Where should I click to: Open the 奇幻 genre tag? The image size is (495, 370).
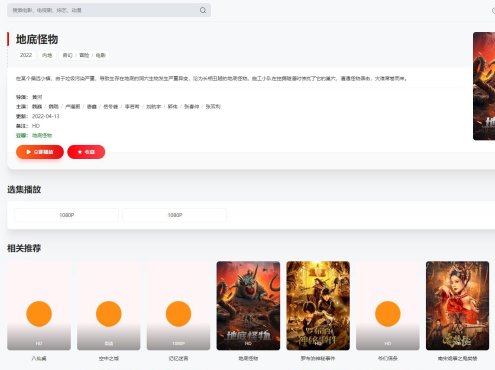point(67,55)
